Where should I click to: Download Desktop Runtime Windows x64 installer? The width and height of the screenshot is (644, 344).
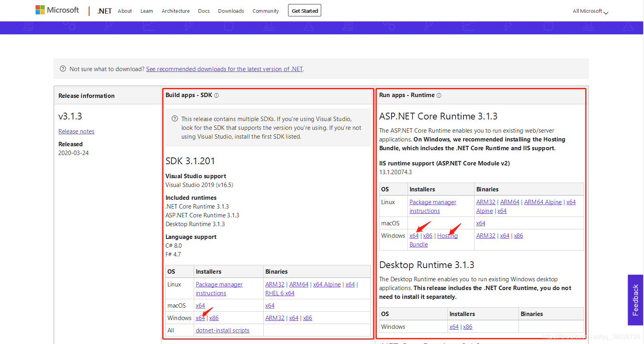454,327
